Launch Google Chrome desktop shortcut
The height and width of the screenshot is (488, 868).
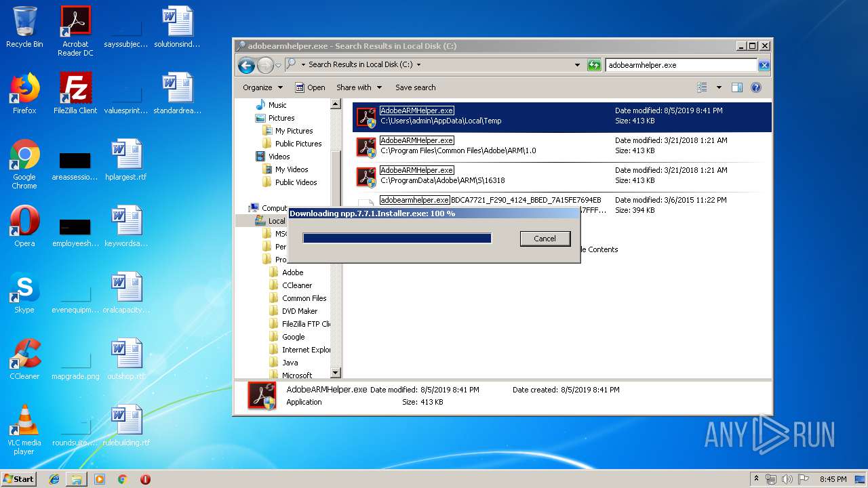pos(24,165)
